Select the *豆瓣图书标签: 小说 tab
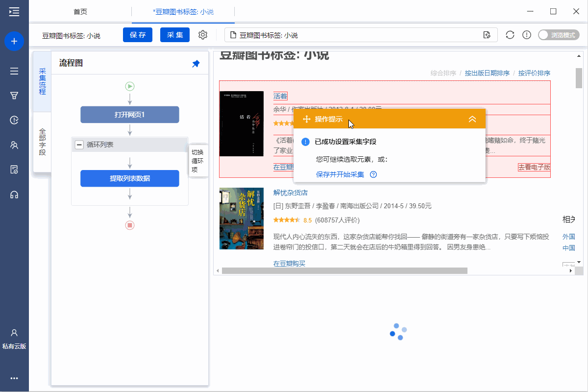 (x=183, y=11)
